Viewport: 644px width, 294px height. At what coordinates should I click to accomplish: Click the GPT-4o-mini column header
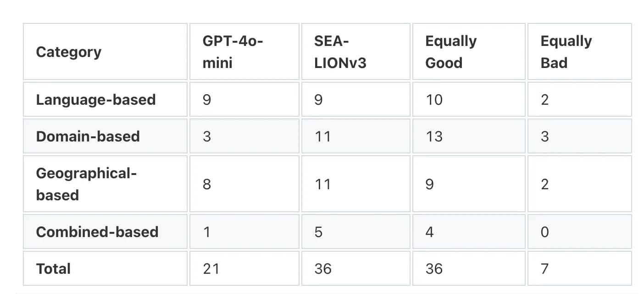coord(233,52)
